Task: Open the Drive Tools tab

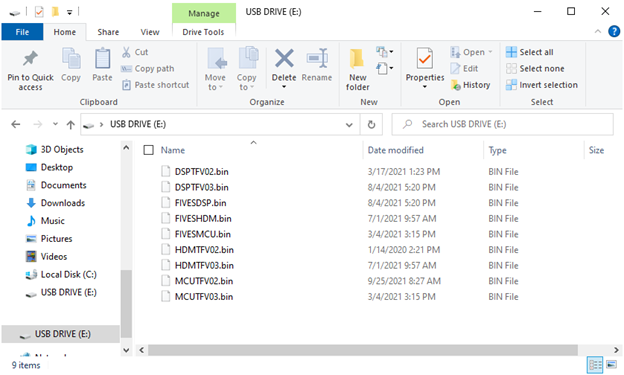Action: pos(203,32)
